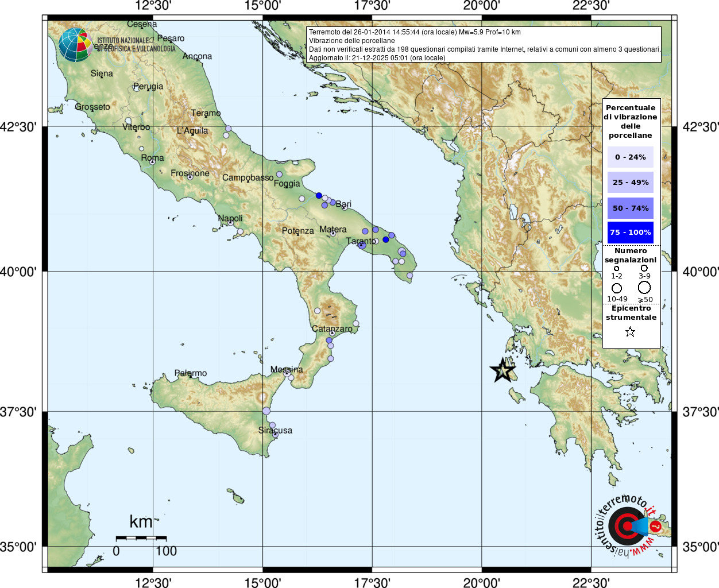This screenshot has width=719, height=588.
Task: Click the 35°00' latitude label on the left axis
Action: [x=18, y=547]
